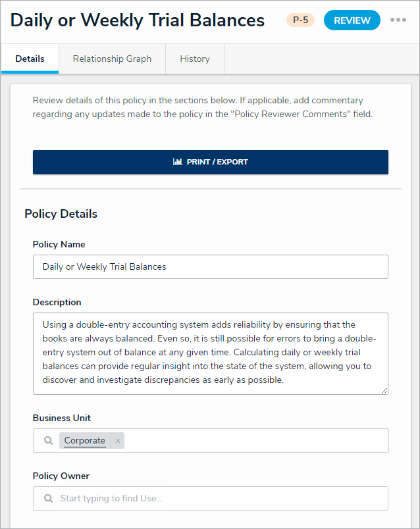This screenshot has width=420, height=529.
Task: View the History tab
Action: [x=195, y=59]
